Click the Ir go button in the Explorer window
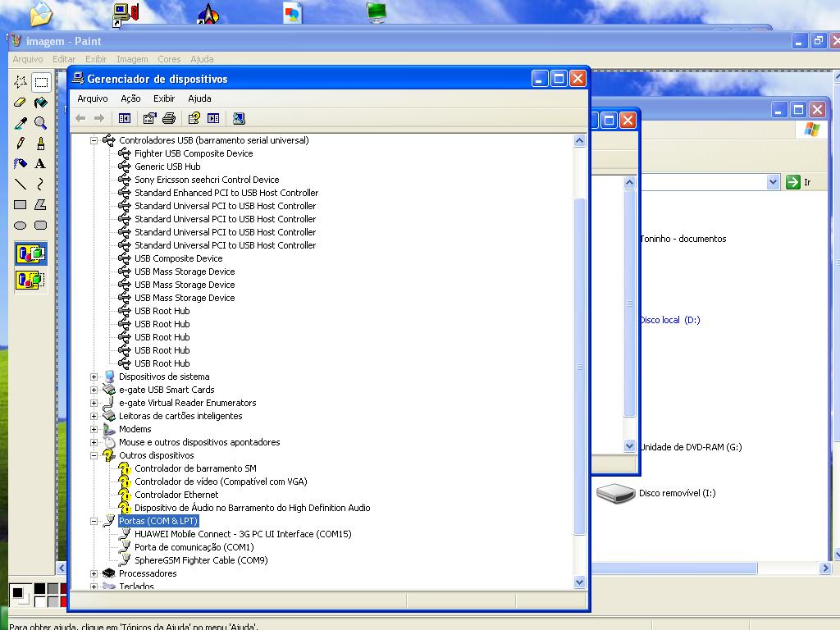 point(798,182)
